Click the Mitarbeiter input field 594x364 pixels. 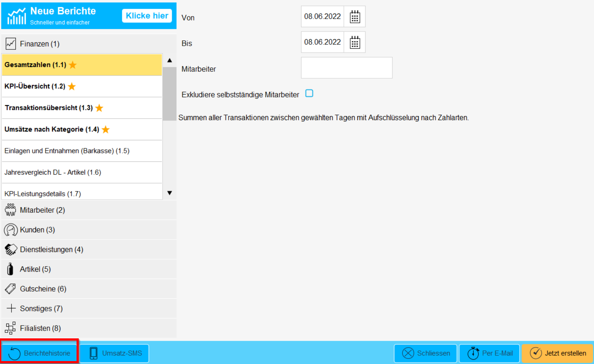[x=346, y=68]
